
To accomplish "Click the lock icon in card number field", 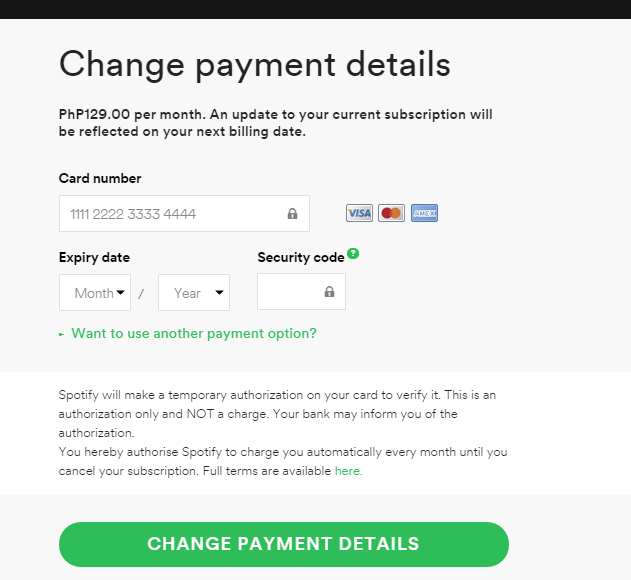I will (293, 214).
